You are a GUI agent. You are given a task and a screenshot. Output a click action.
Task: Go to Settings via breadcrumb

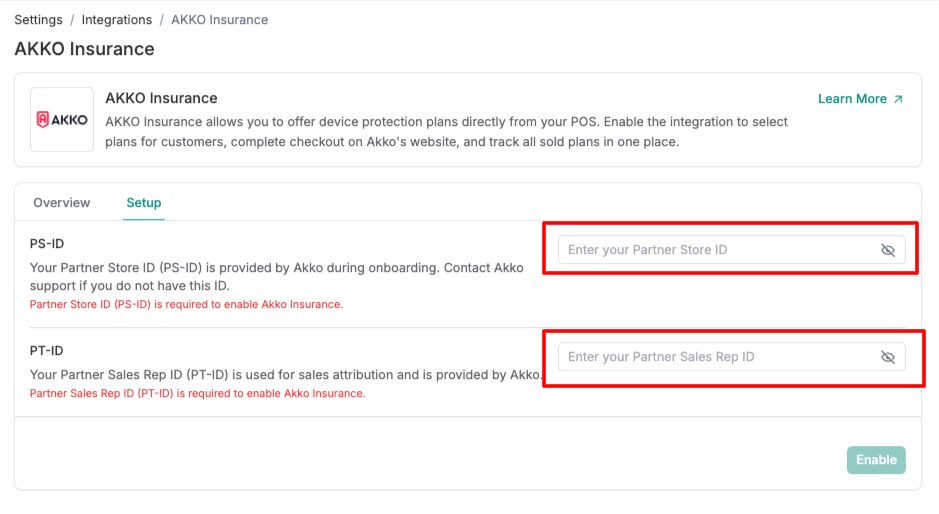coord(38,20)
